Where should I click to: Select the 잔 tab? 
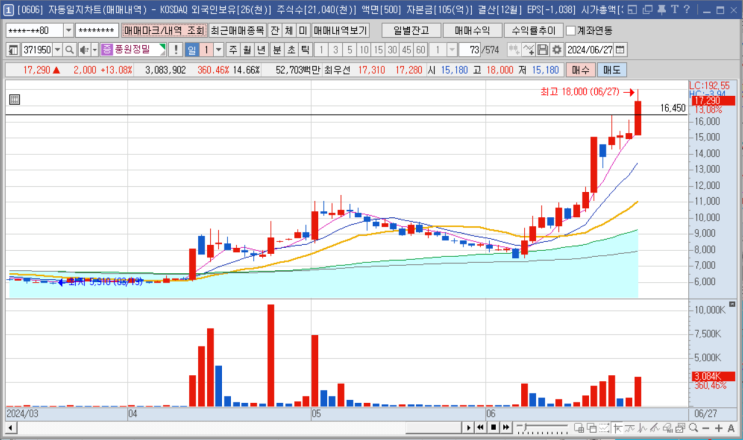pos(275,31)
